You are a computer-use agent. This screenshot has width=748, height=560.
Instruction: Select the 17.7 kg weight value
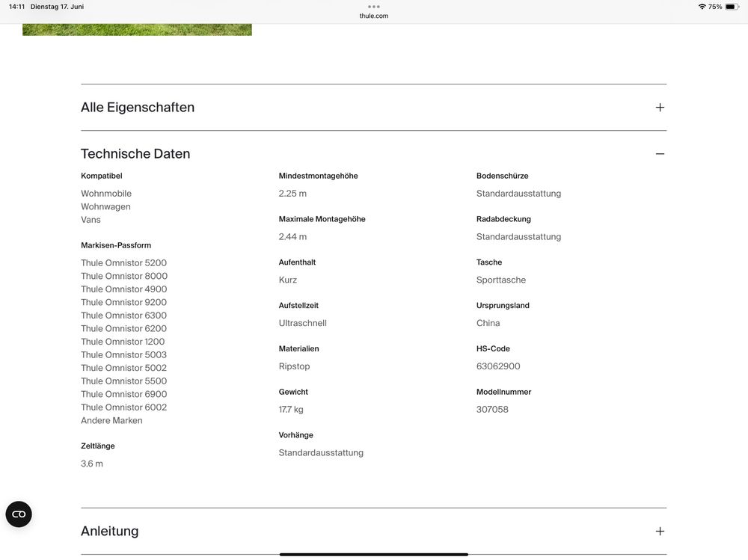[291, 409]
